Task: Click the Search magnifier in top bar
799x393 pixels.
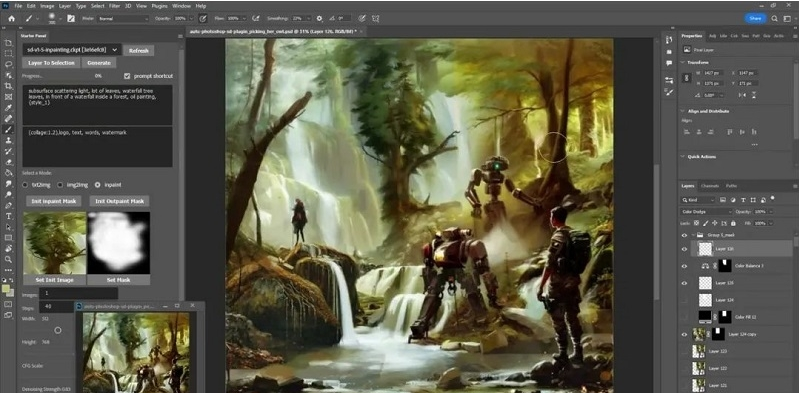Action: (x=774, y=18)
